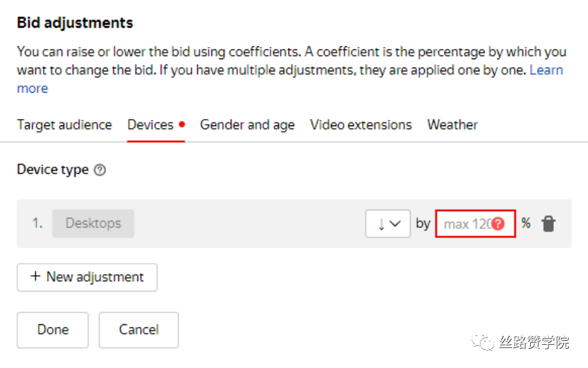The height and width of the screenshot is (368, 588).
Task: Switch to the Target audience tab
Action: [64, 125]
